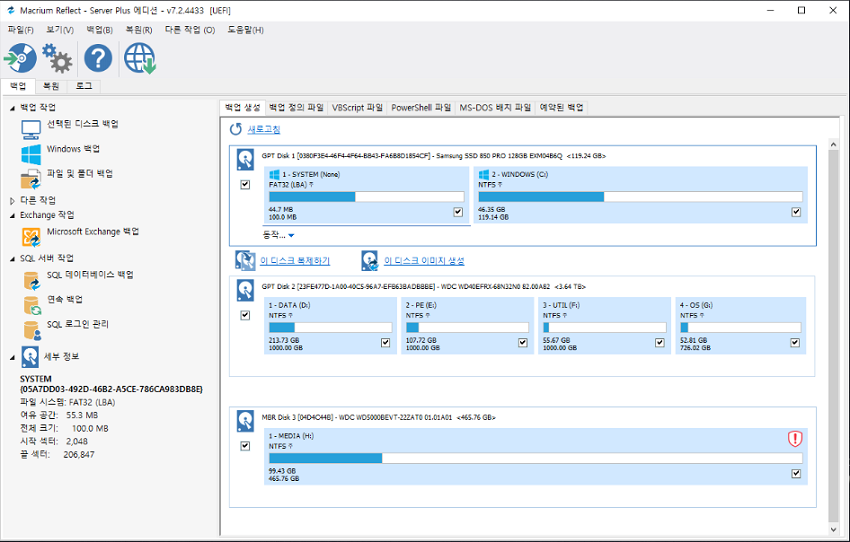
Task: Switch to the MS-DOS 배치 파일 tab
Action: [495, 107]
